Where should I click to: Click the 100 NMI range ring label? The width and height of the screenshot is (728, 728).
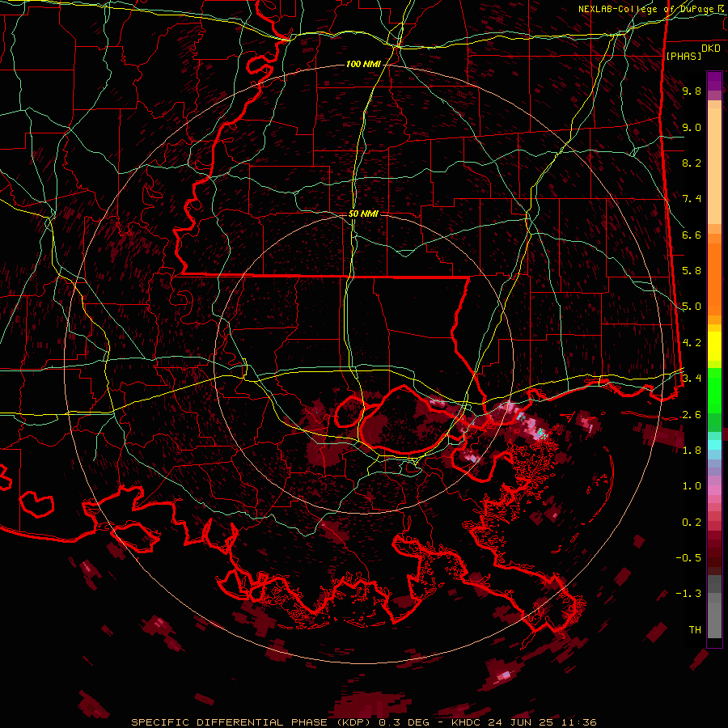point(363,64)
